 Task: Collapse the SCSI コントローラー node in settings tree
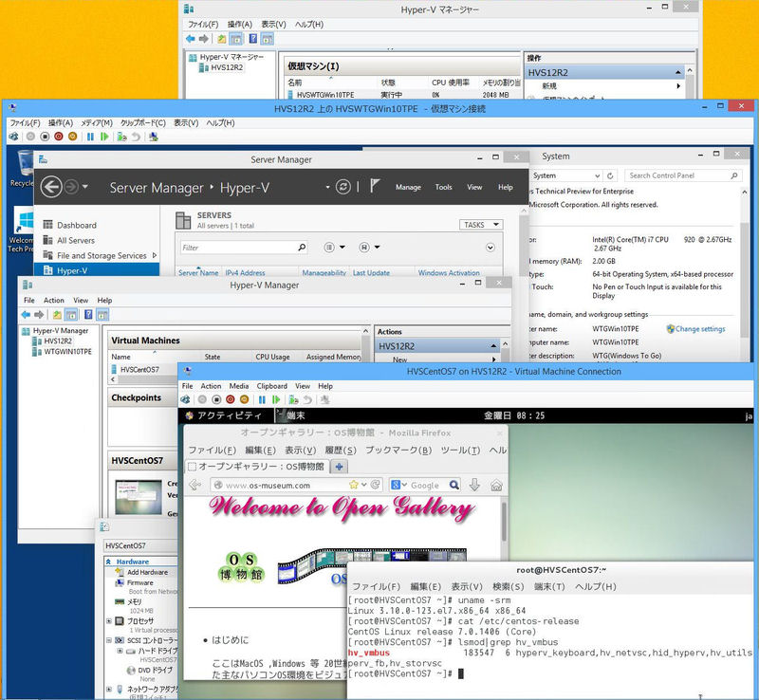click(109, 640)
